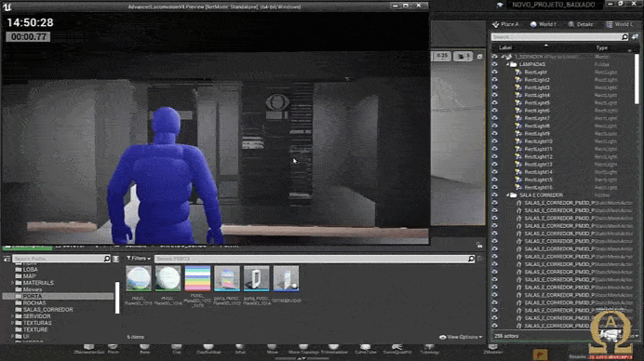Click the Unreal Engine logo in preview window
644x361 pixels.
(x=7, y=7)
